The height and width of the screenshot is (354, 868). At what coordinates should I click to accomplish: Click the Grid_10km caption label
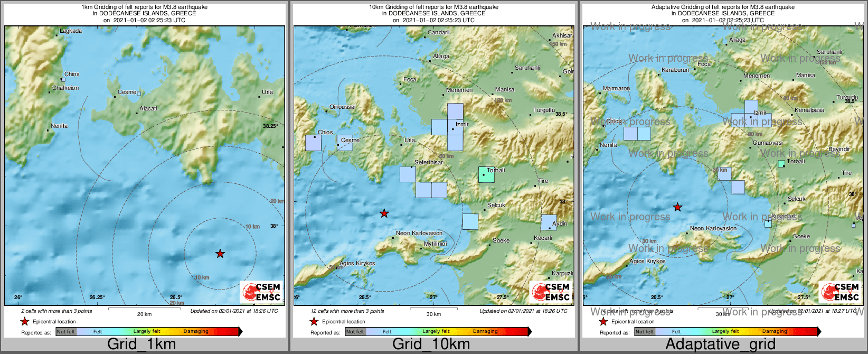click(431, 344)
